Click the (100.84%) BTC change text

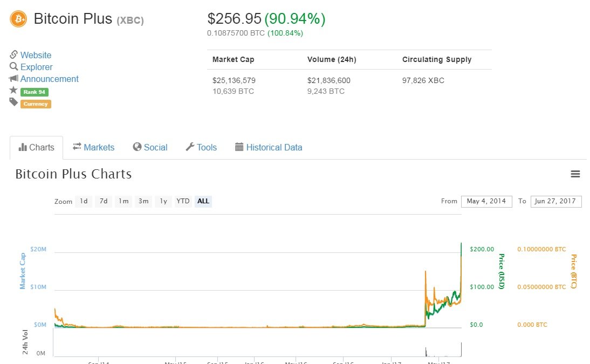[285, 33]
